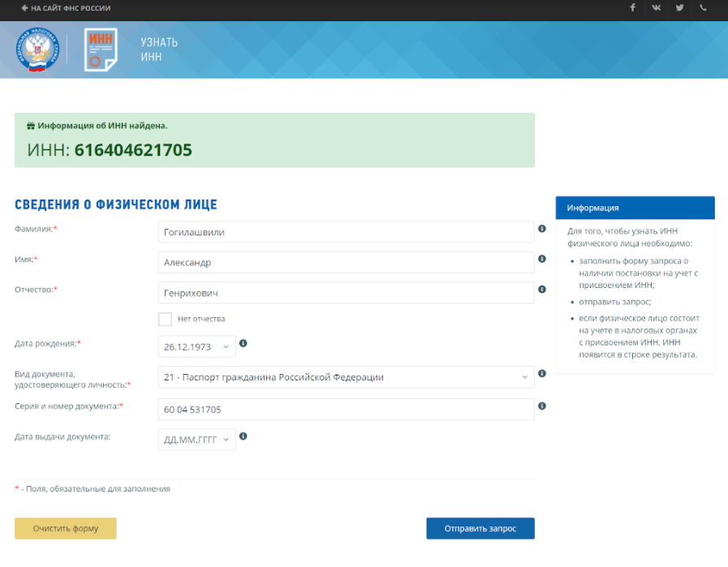Click into the Серия и номер документа field

(x=346, y=410)
